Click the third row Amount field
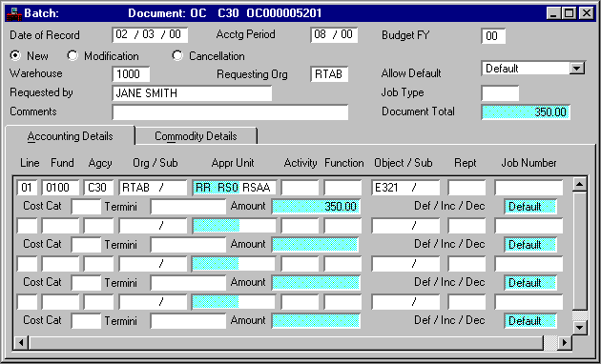Screen dimensions: 601x364 click(x=316, y=283)
